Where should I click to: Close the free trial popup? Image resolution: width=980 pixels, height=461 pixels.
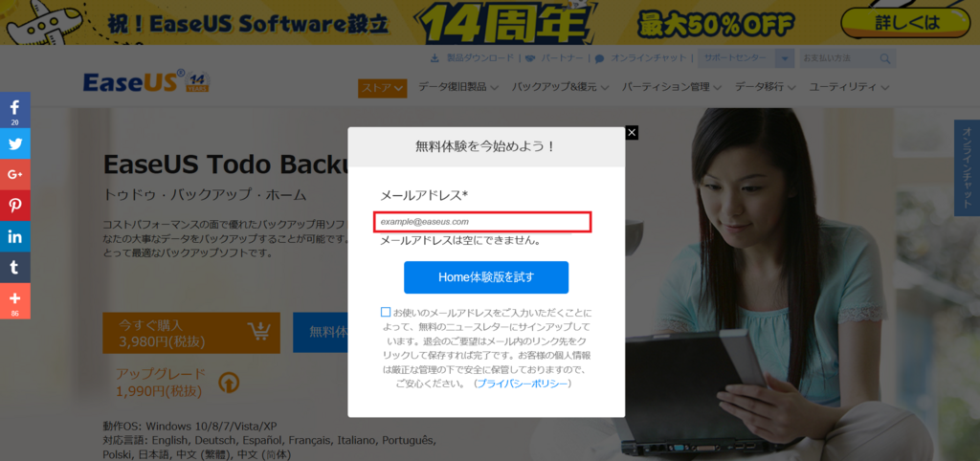pos(632,132)
